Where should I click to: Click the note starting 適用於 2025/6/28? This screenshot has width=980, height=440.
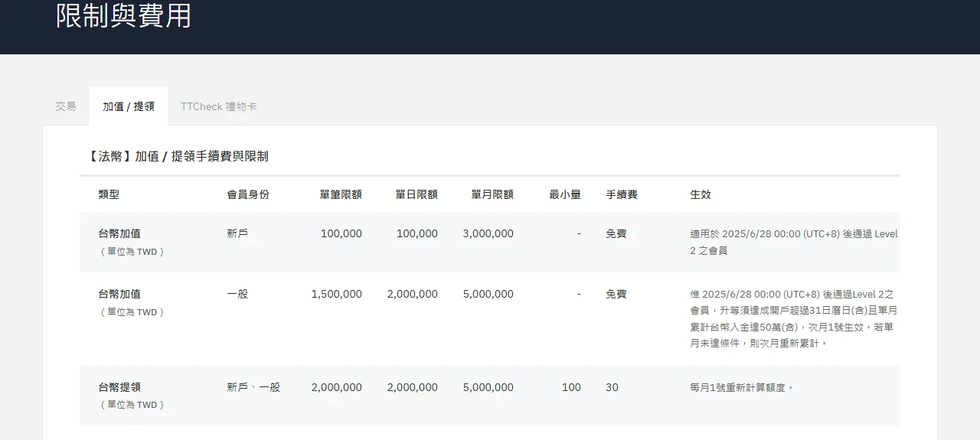click(794, 242)
